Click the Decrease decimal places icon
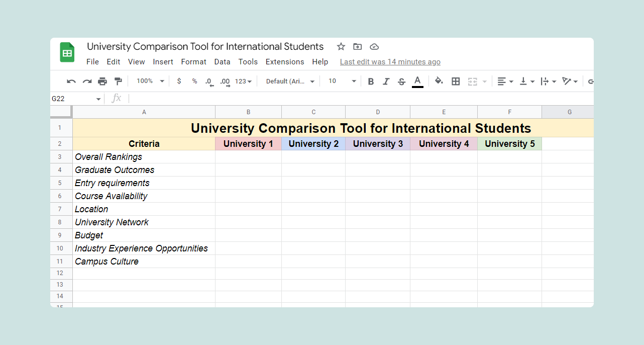 point(209,80)
